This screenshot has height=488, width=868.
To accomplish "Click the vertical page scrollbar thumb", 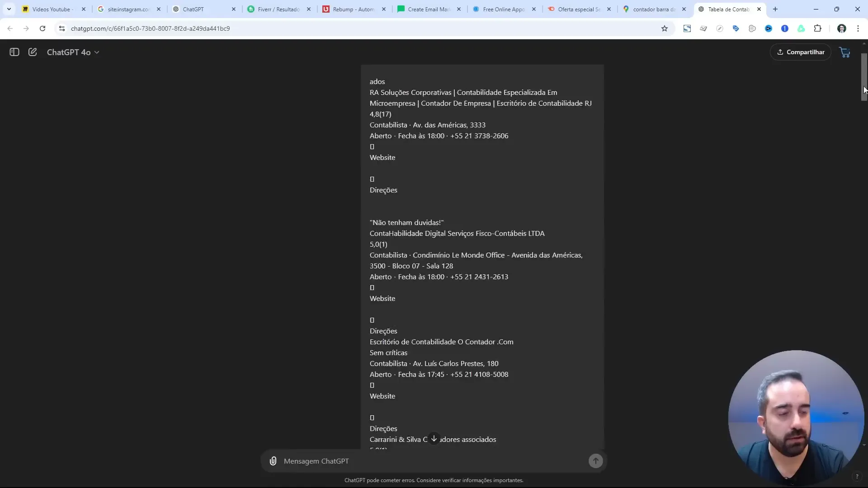I will [863, 77].
